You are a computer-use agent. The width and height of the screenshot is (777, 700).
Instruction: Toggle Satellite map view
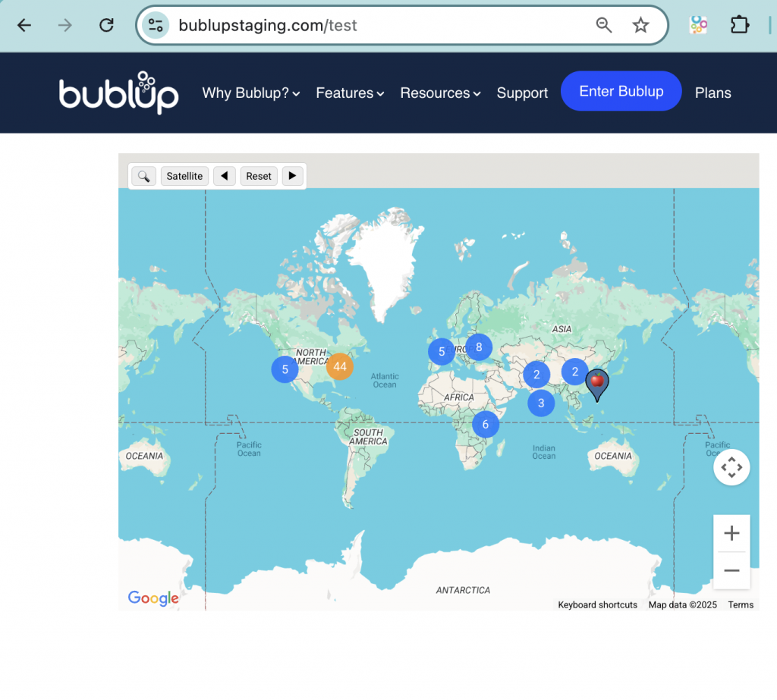184,176
